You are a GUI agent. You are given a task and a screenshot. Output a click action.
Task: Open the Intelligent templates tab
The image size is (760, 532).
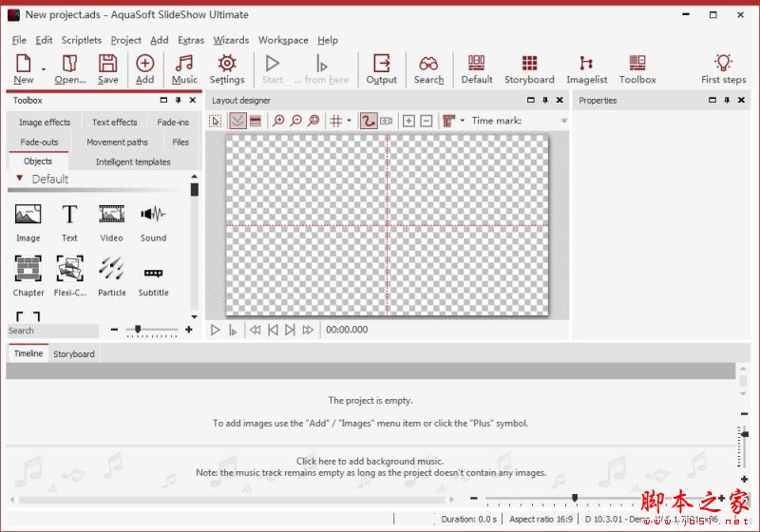point(133,161)
